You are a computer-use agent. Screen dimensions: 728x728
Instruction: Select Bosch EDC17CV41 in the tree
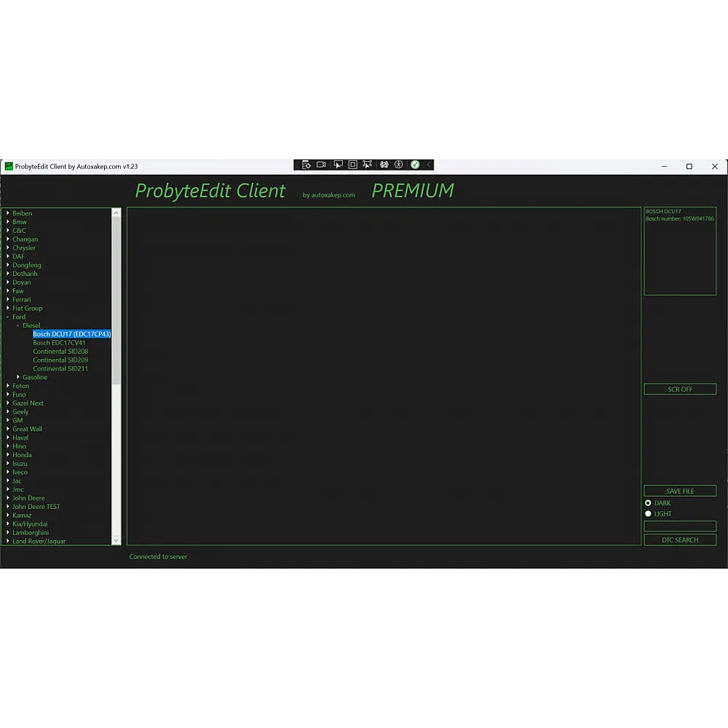click(59, 343)
